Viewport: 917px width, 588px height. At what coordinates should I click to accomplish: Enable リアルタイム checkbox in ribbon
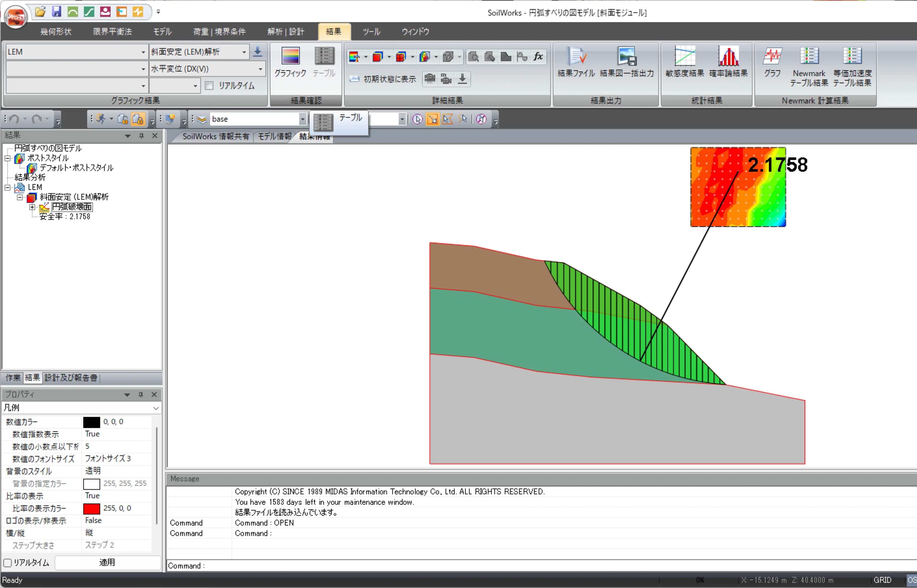pyautogui.click(x=209, y=86)
